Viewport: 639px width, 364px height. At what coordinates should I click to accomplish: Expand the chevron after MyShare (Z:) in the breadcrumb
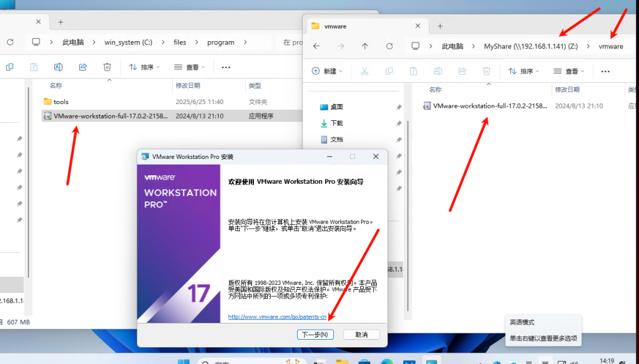point(588,46)
